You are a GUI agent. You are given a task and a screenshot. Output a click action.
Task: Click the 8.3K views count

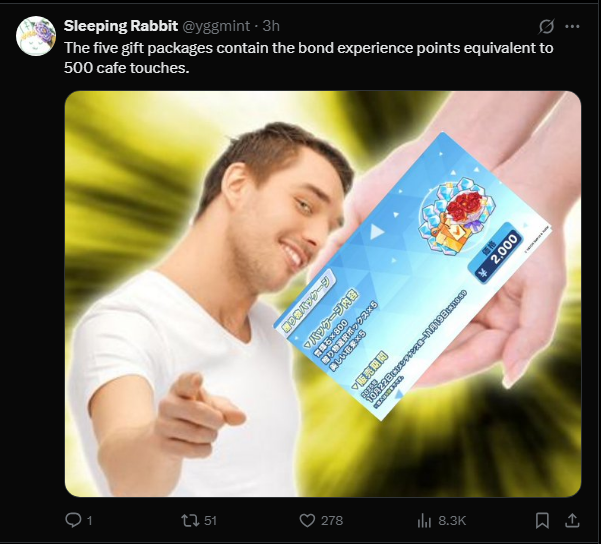pos(452,521)
